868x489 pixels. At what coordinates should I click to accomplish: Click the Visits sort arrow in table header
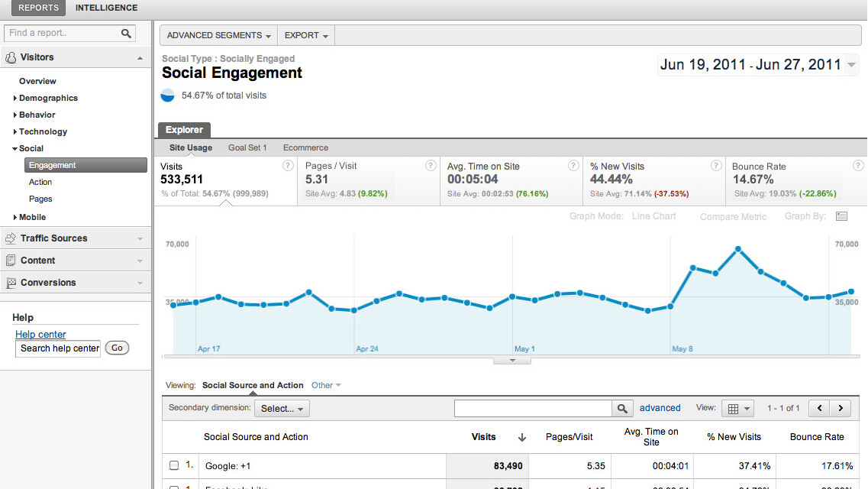[x=522, y=437]
